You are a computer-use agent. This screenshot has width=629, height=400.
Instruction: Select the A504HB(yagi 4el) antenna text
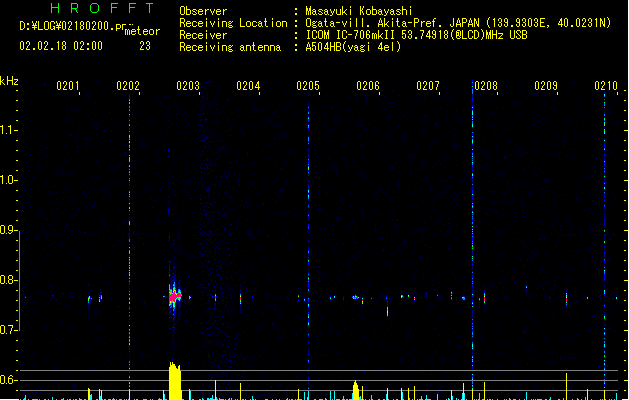[x=353, y=47]
